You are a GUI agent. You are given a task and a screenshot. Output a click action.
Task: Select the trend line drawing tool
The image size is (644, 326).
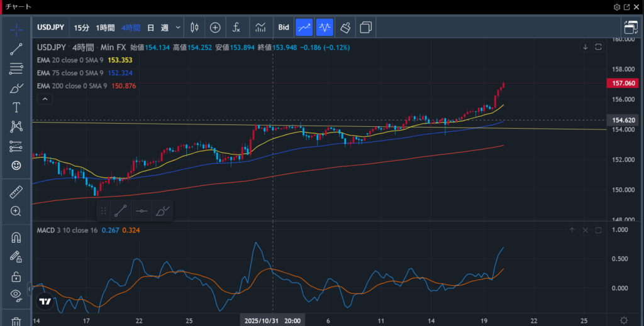coord(16,50)
